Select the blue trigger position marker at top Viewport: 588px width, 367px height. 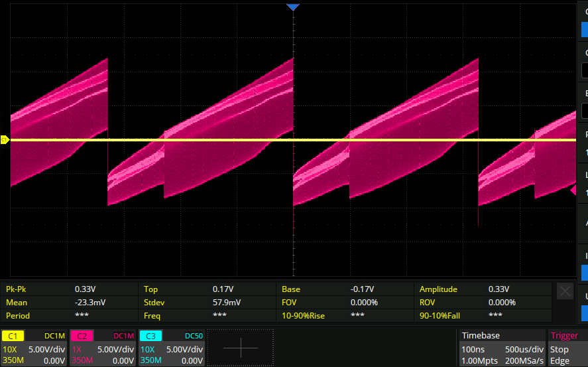[293, 6]
